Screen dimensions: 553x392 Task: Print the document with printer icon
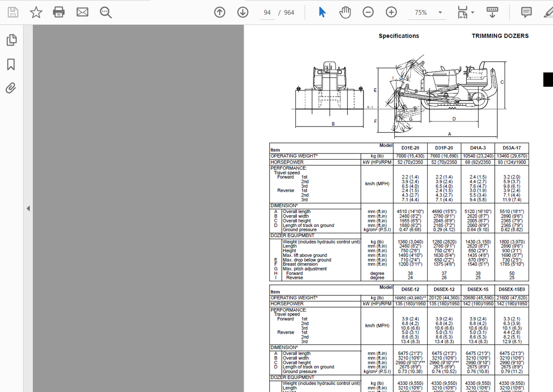[59, 12]
